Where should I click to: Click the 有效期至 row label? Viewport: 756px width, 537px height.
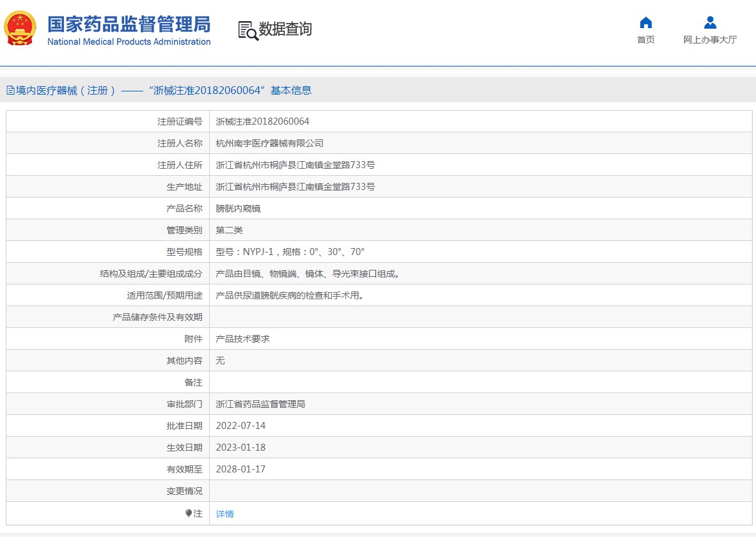click(x=184, y=469)
